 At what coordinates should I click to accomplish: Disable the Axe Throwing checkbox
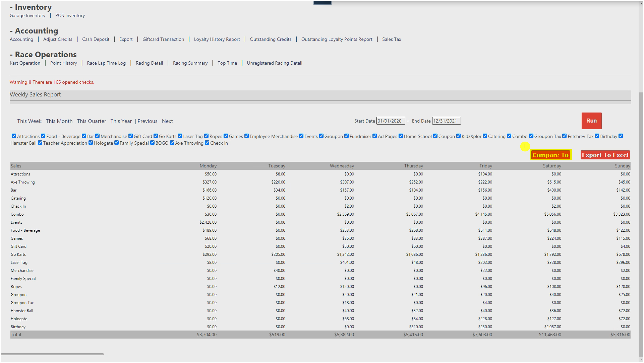[172, 143]
